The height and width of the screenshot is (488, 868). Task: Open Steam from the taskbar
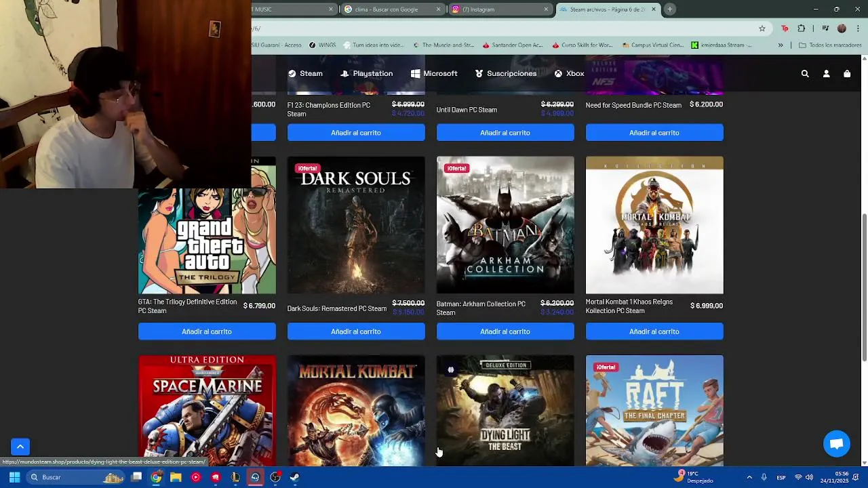[294, 477]
